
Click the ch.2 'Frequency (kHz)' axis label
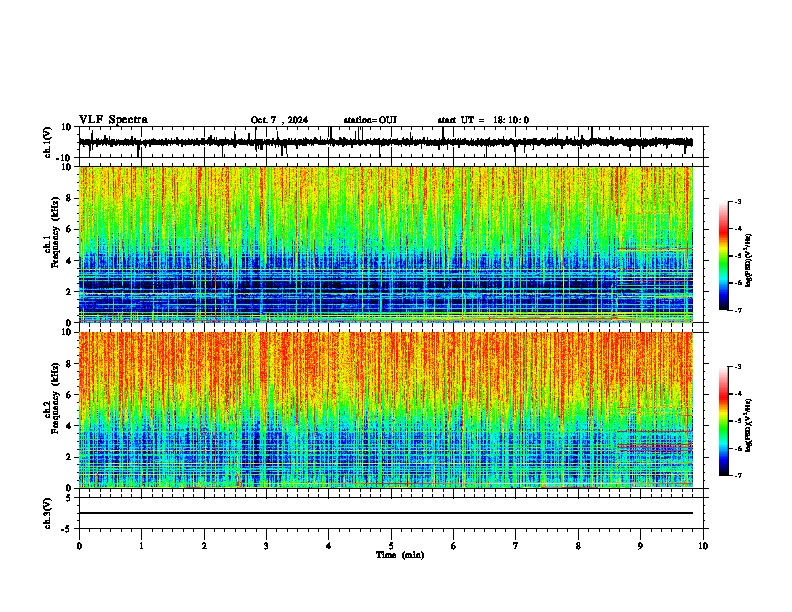[56, 398]
